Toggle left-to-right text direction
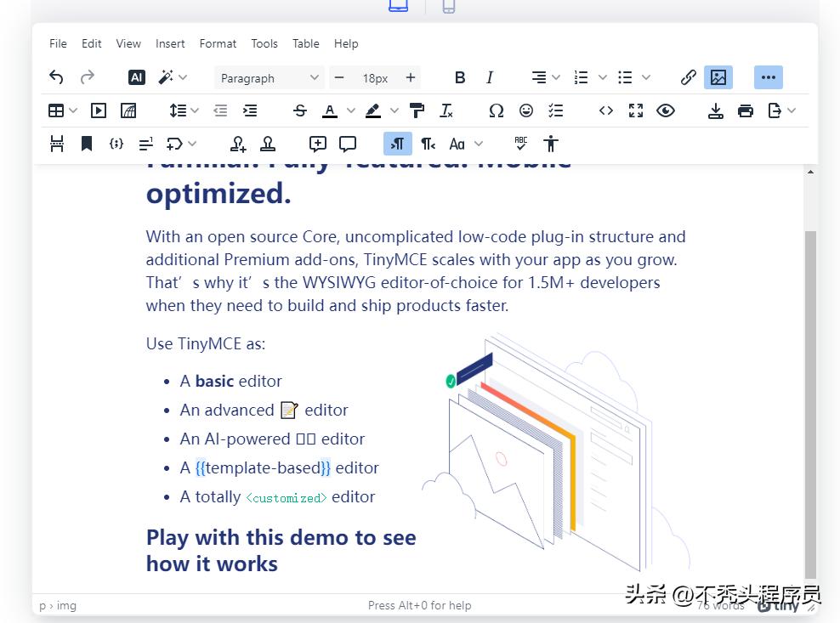This screenshot has width=840, height=623. pyautogui.click(x=398, y=144)
